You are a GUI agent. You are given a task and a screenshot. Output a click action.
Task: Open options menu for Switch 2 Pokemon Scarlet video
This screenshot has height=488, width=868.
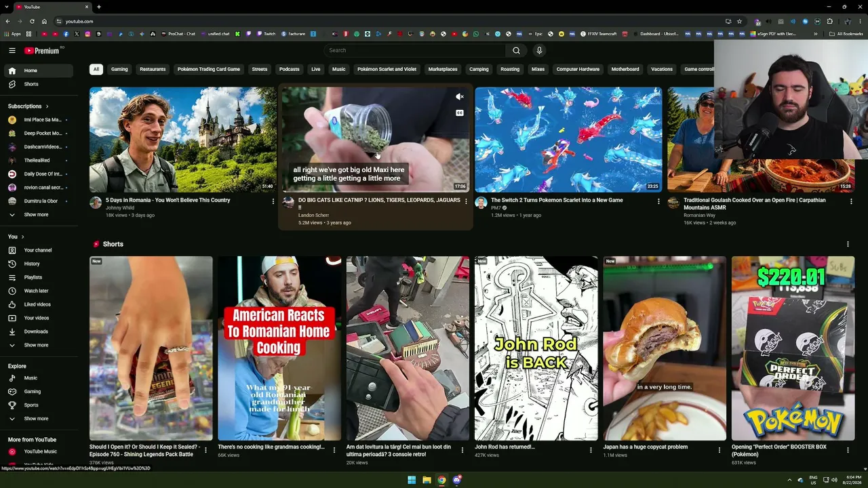pos(658,201)
